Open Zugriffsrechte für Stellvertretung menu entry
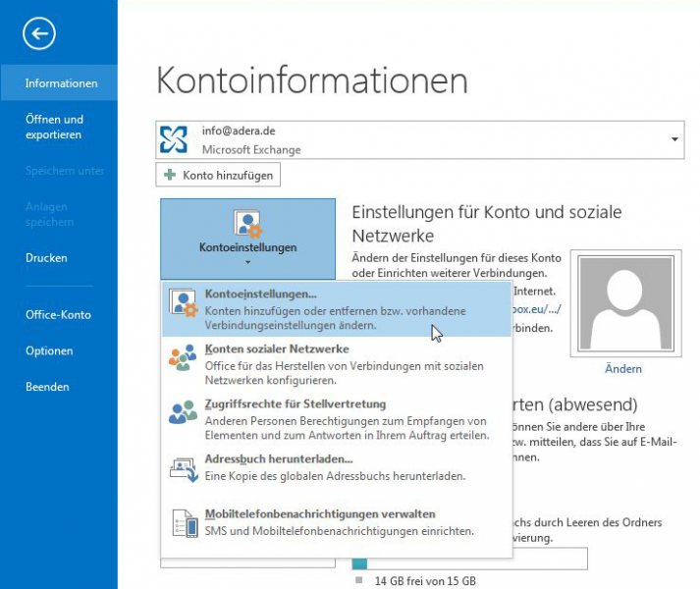 point(336,419)
